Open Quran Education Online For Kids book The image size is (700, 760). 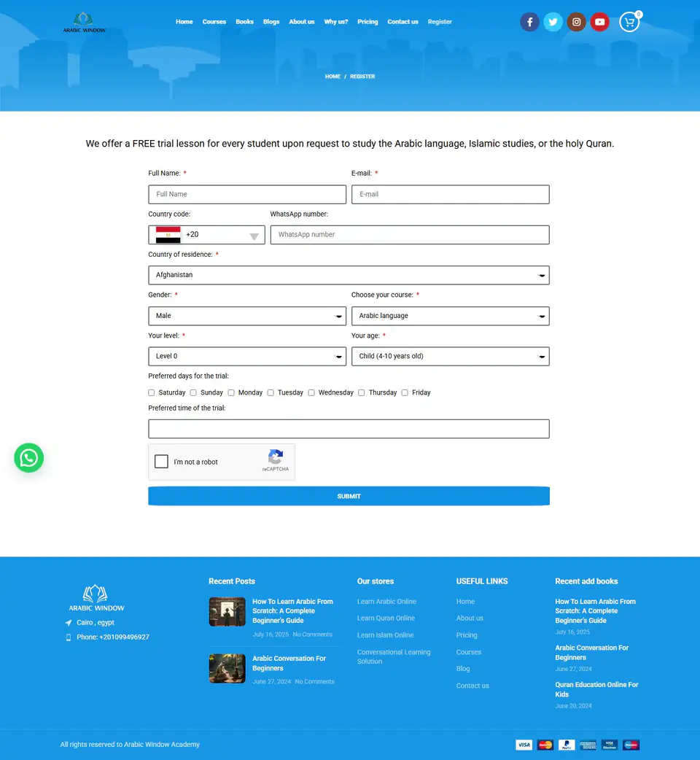pos(596,689)
